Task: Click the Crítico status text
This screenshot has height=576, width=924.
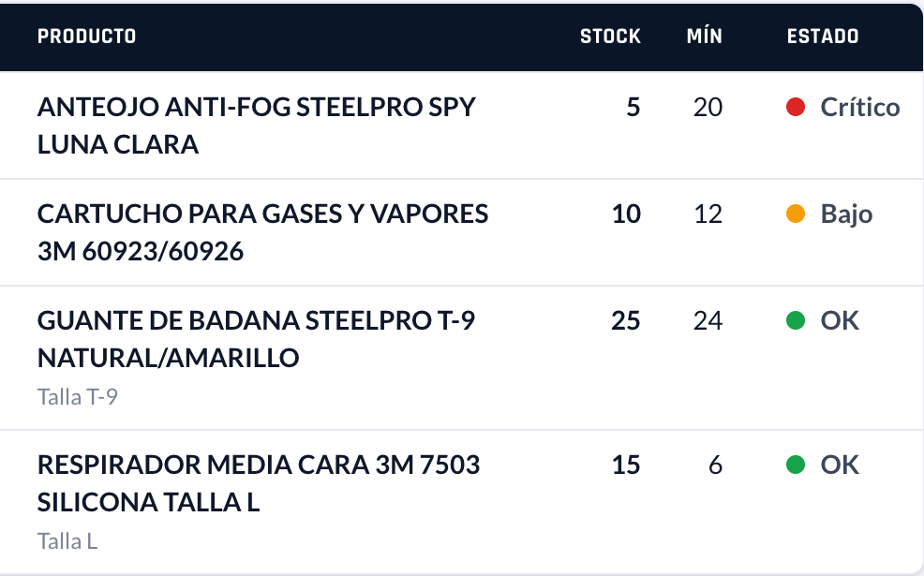Action: tap(860, 107)
